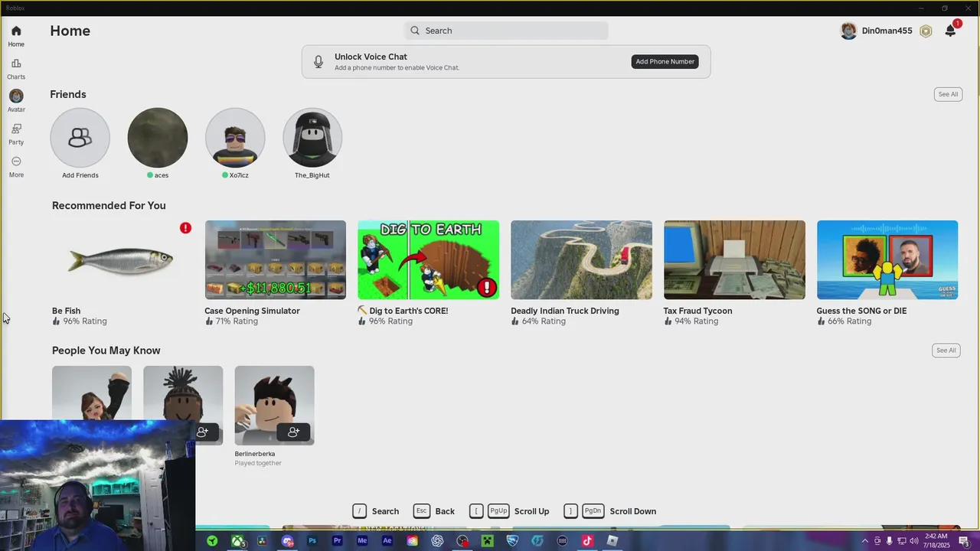Viewport: 980px width, 551px height.
Task: Open the Party sidebar item
Action: pyautogui.click(x=16, y=133)
